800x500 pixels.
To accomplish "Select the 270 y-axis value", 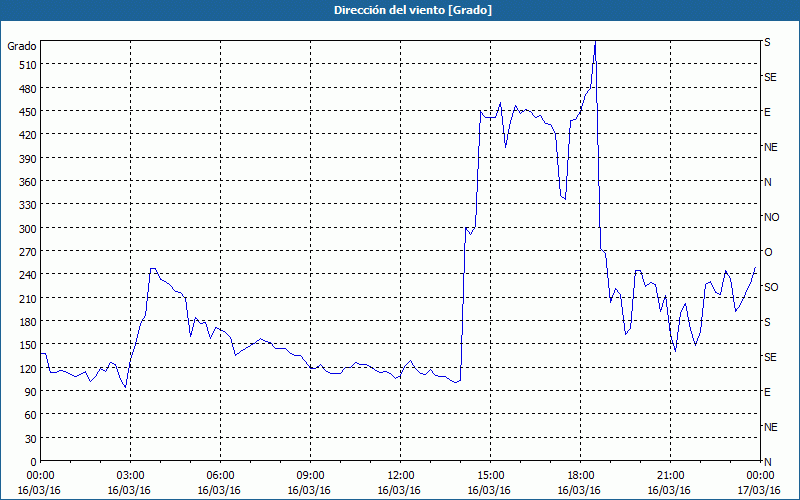I will coord(28,252).
